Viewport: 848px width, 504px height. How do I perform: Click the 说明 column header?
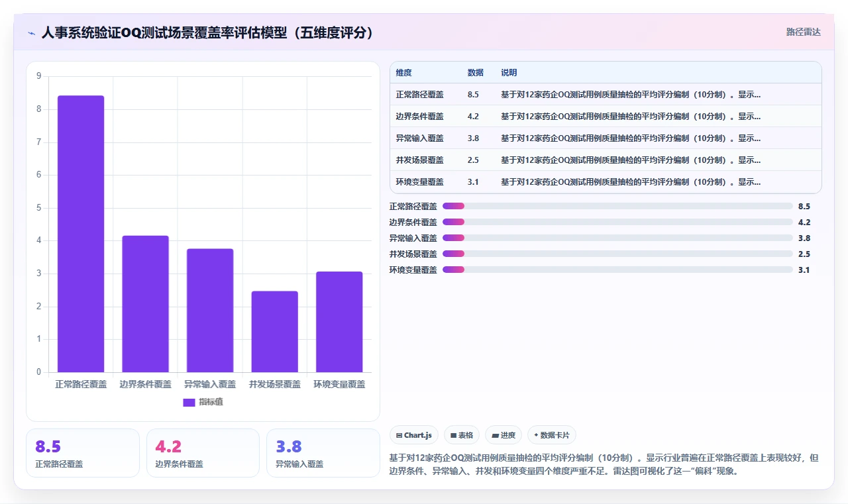coord(509,73)
